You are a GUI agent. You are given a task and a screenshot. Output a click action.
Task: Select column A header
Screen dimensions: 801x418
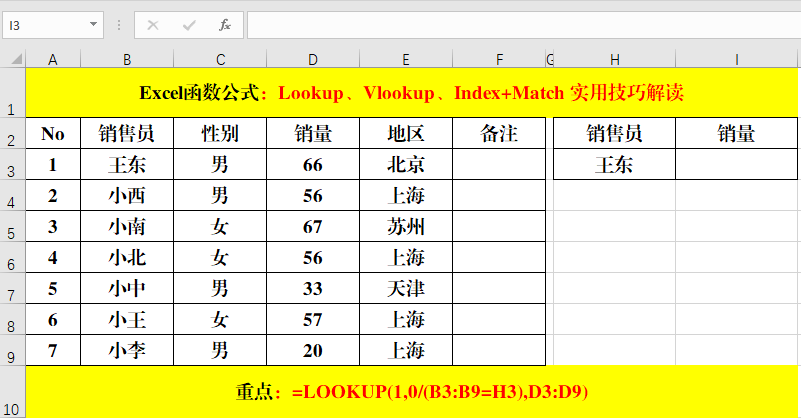(x=53, y=59)
